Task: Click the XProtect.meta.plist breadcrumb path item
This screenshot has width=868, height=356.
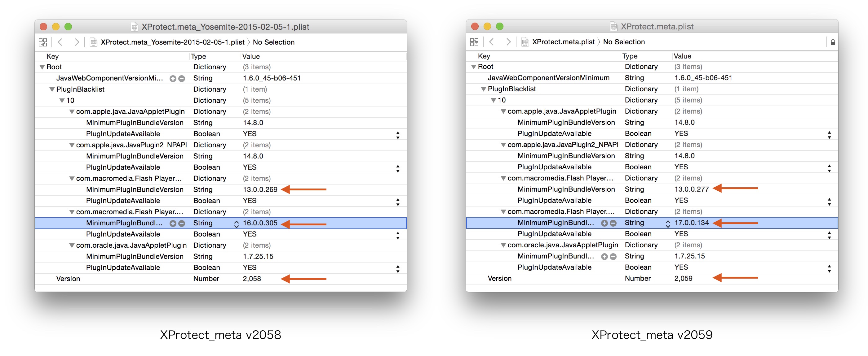Action: pyautogui.click(x=563, y=42)
